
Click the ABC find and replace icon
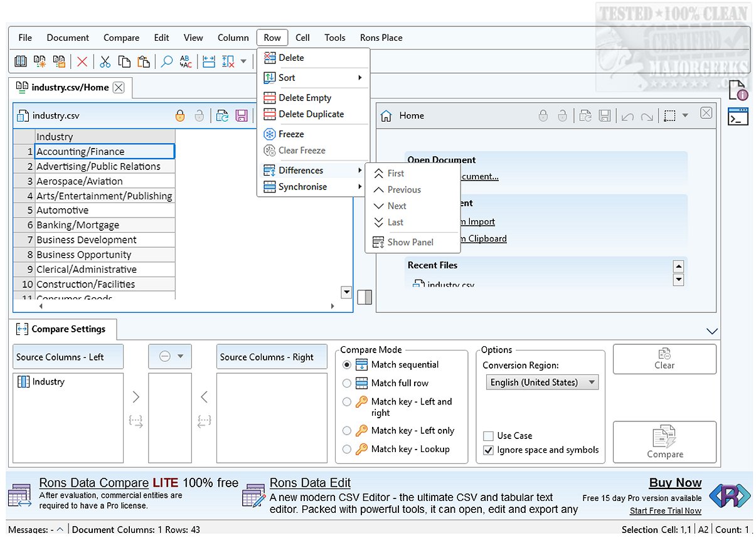186,61
